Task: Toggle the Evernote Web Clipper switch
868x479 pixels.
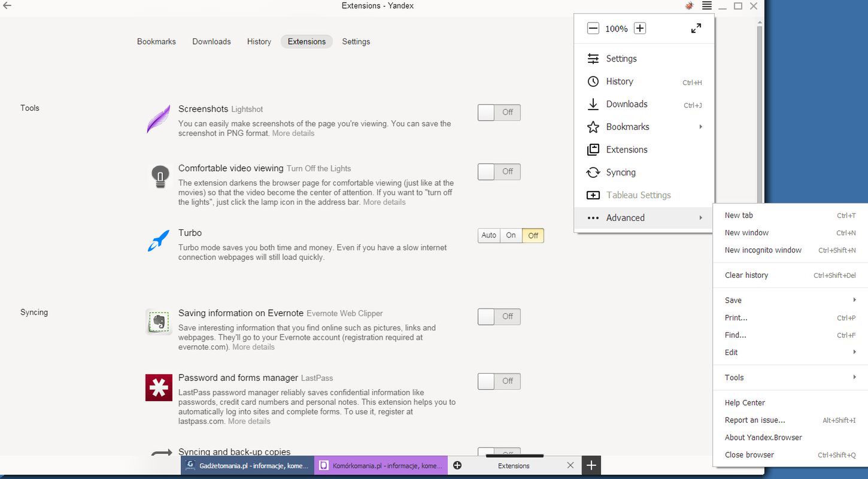Action: click(499, 316)
